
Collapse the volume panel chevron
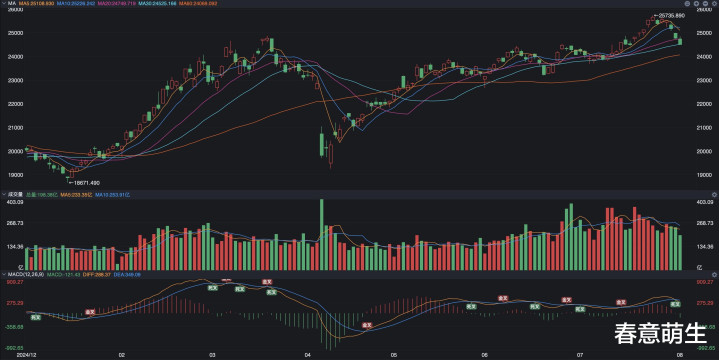point(4,194)
